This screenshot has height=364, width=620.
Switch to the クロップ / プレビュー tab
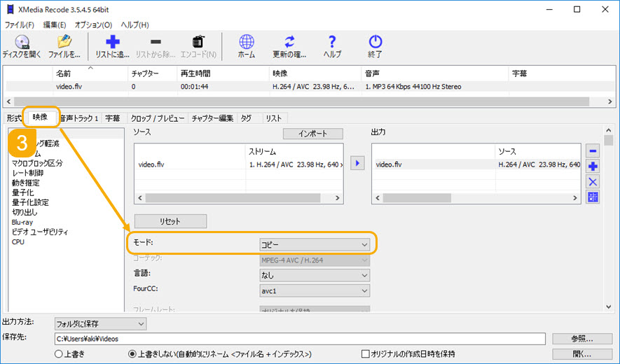point(158,118)
